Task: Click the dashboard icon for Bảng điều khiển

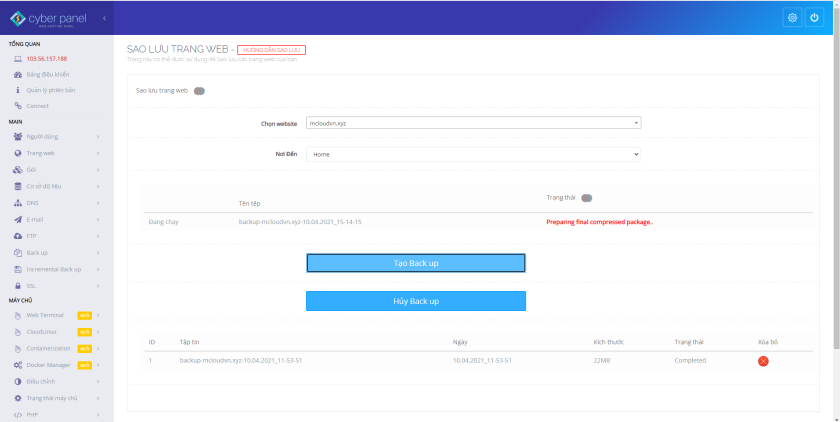Action: pos(18,74)
